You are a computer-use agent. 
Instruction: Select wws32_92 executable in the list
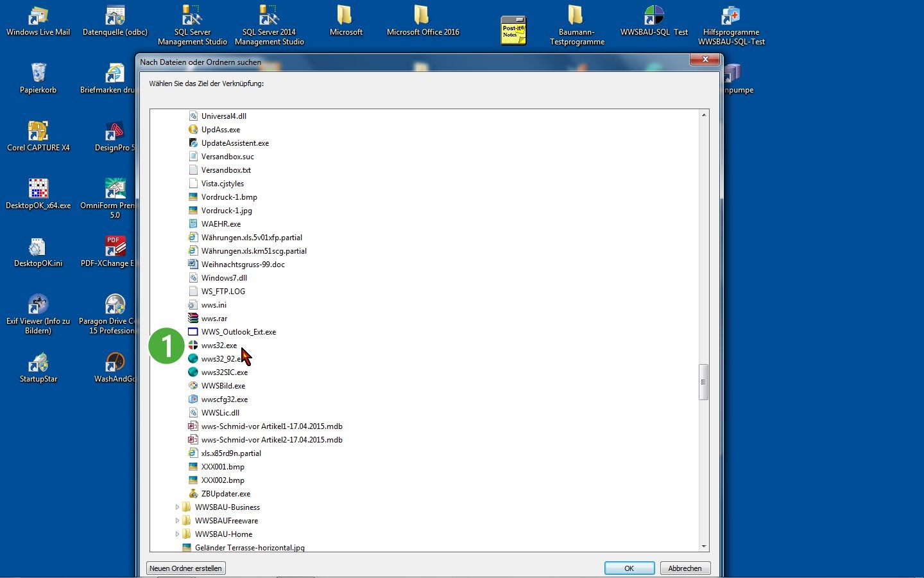[x=221, y=359]
